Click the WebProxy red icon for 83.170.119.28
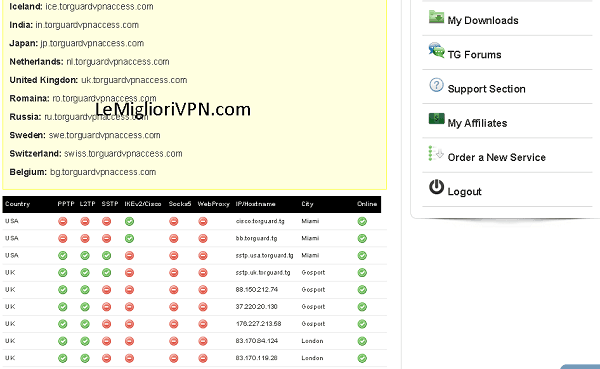 203,358
